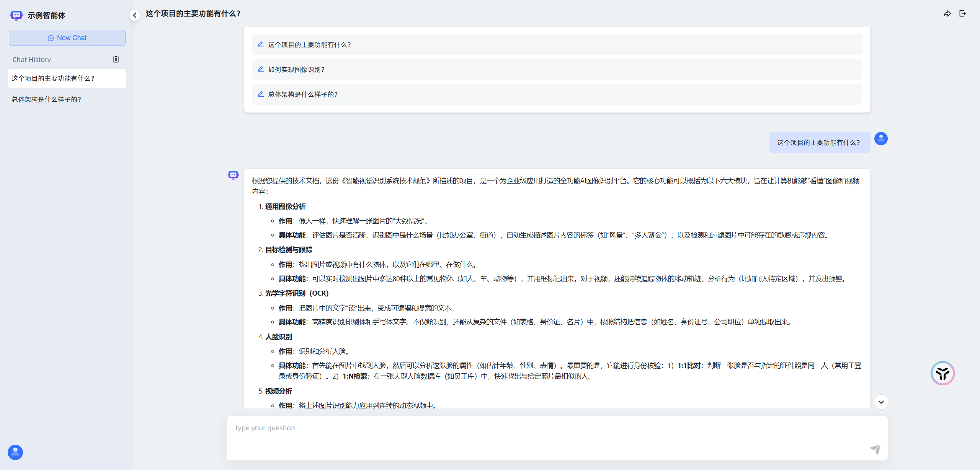980x470 pixels.
Task: Choose suggested question 如何实现图像识别？
Action: pos(296,70)
